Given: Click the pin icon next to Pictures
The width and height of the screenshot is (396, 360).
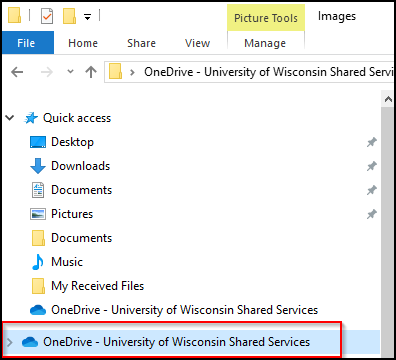Looking at the screenshot, I should (372, 214).
